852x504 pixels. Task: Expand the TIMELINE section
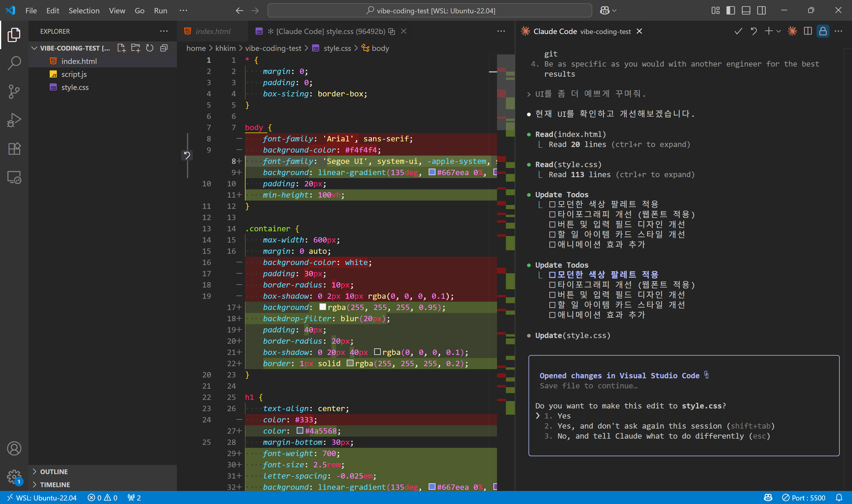(55, 484)
